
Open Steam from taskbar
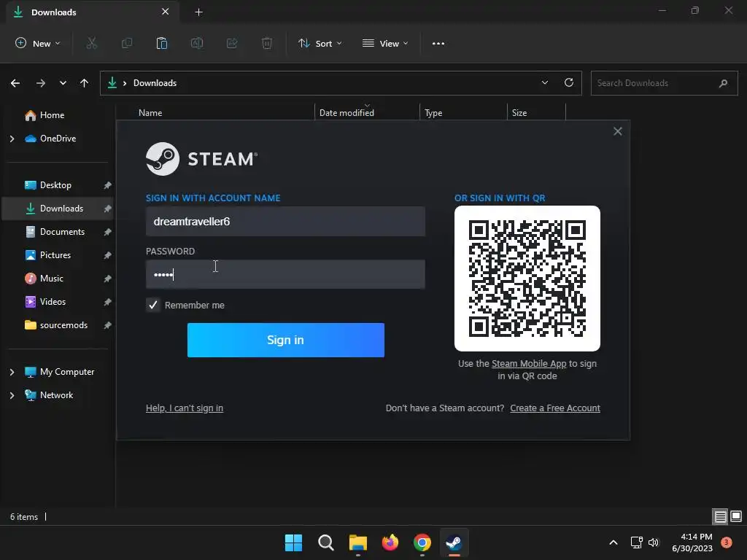[454, 542]
